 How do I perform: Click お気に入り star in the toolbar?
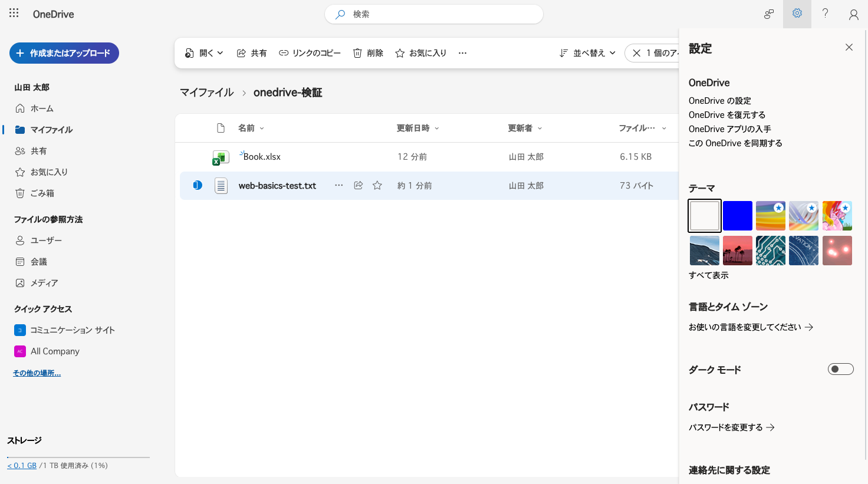pyautogui.click(x=421, y=53)
